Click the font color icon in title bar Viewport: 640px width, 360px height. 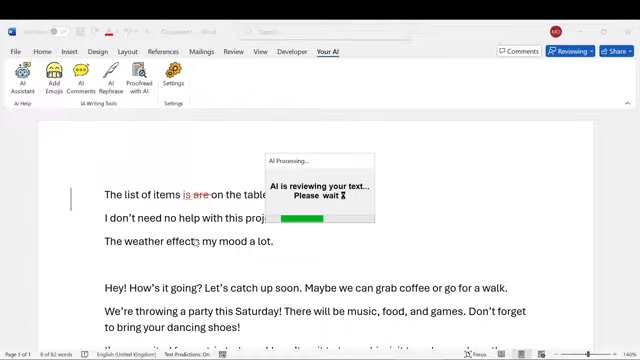click(x=109, y=31)
